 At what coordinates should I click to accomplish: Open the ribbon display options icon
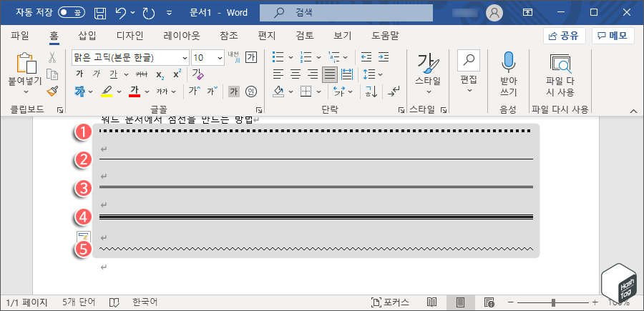527,13
